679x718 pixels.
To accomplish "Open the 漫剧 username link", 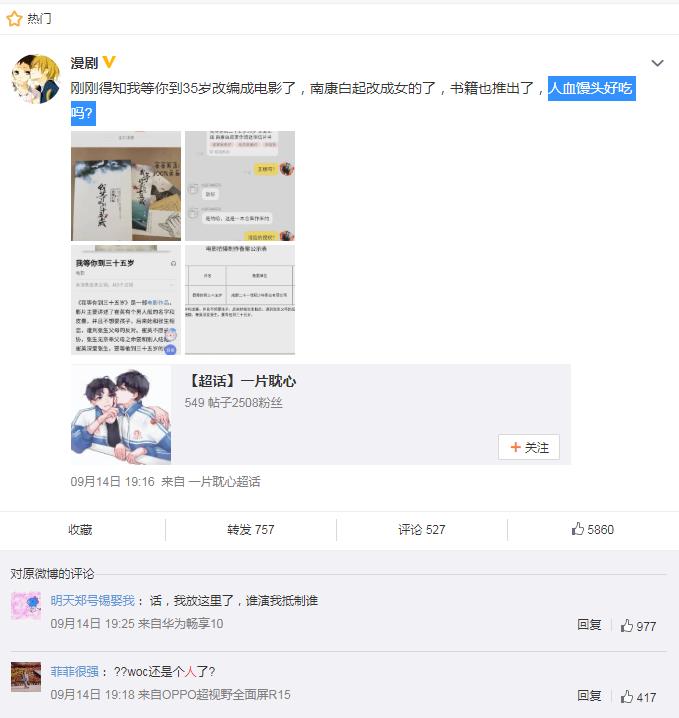I will pyautogui.click(x=84, y=63).
